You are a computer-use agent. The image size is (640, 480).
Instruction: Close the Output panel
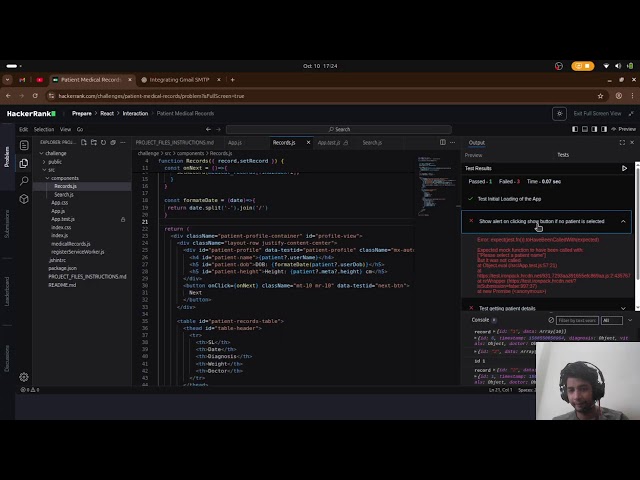tap(632, 142)
